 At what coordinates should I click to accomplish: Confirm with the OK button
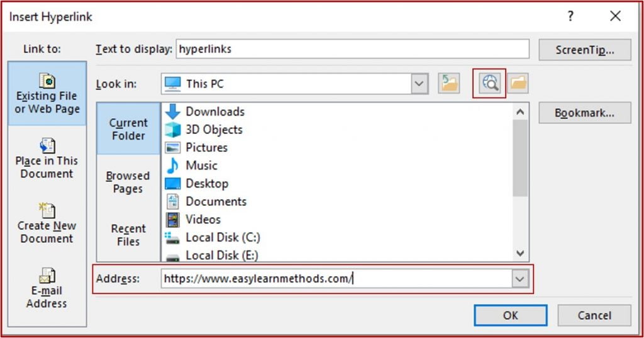(511, 315)
